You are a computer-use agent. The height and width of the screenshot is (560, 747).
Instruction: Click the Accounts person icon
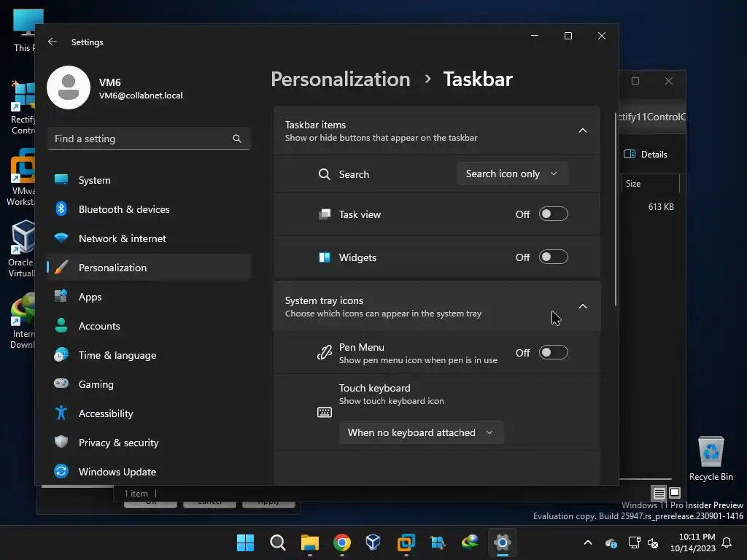tap(61, 325)
